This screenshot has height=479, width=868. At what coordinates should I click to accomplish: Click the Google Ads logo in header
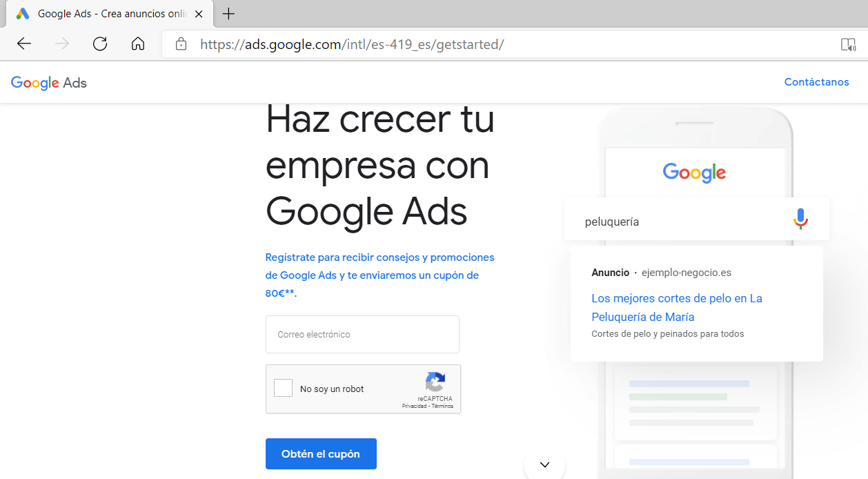pos(49,83)
